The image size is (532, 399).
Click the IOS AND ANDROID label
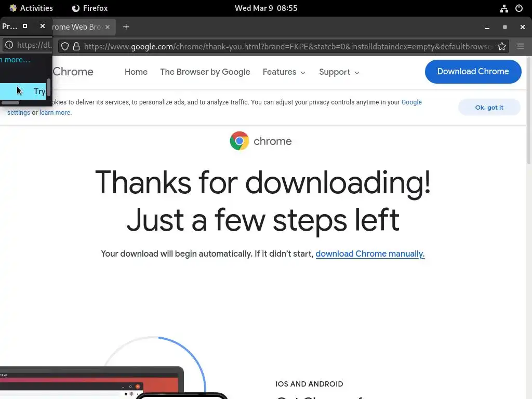click(x=309, y=384)
